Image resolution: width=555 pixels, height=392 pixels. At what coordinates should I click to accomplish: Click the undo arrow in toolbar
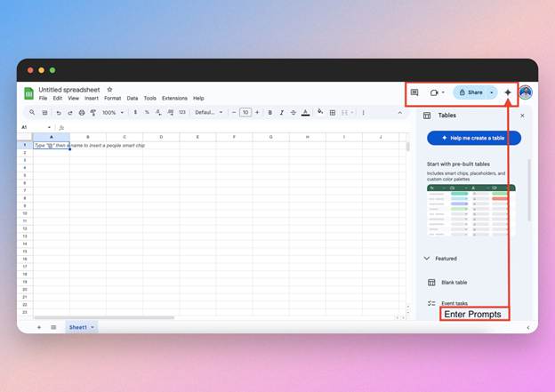59,113
